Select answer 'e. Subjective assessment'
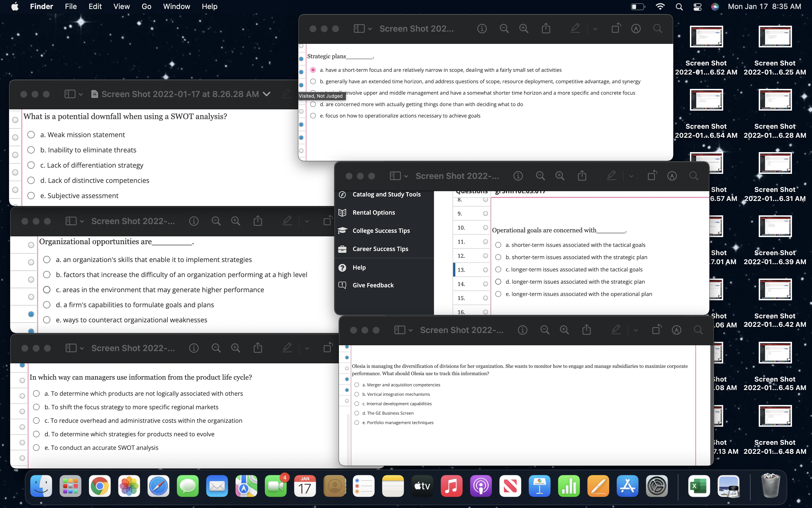 [x=31, y=196]
